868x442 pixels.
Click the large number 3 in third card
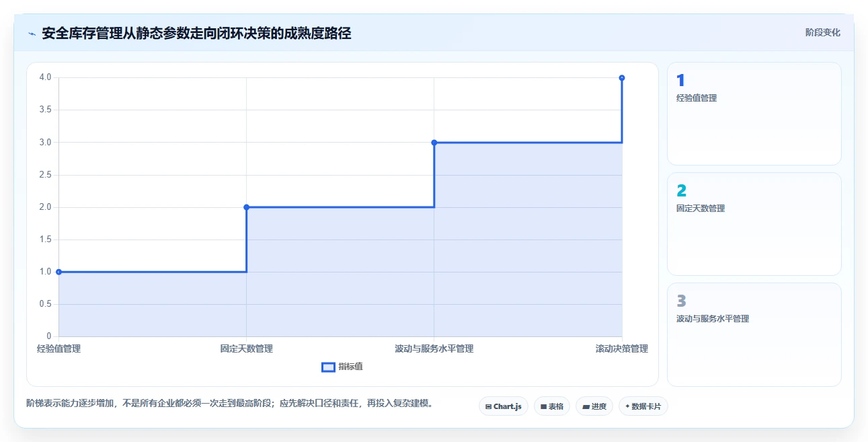[x=681, y=301]
